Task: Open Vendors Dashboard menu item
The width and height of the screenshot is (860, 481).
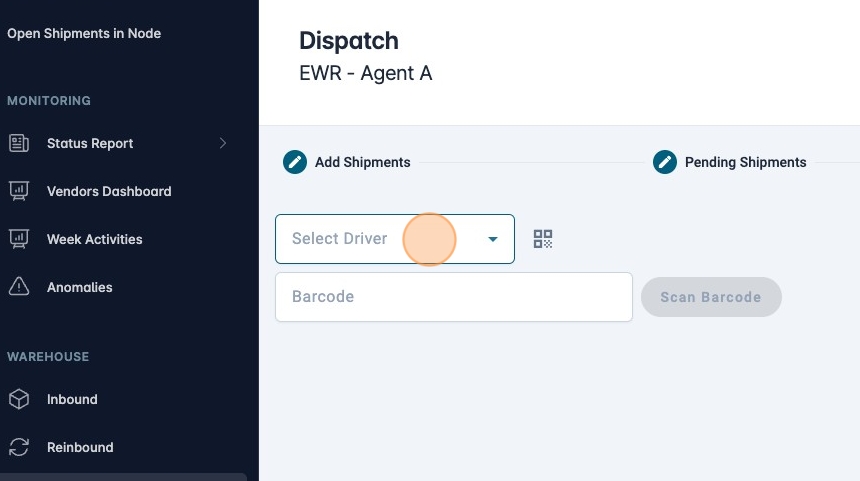Action: click(x=108, y=191)
